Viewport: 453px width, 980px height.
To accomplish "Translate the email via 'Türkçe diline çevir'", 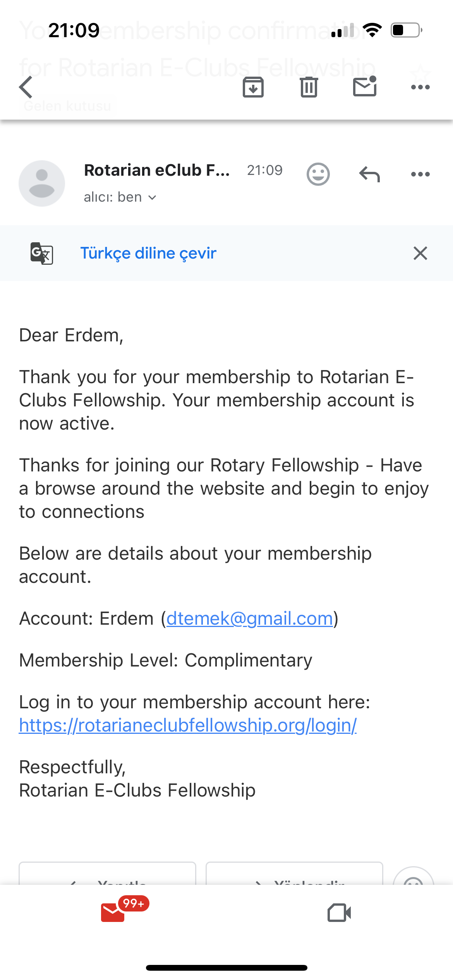I will [148, 253].
